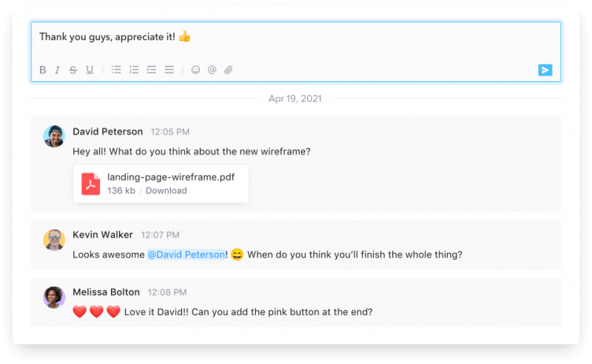This screenshot has width=592, height=364.
Task: Download the landing-page-wireframe PDF
Action: [166, 191]
